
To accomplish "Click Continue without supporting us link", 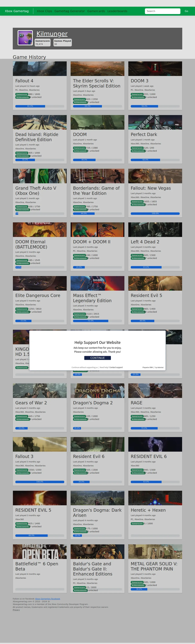I will [x=85, y=367].
